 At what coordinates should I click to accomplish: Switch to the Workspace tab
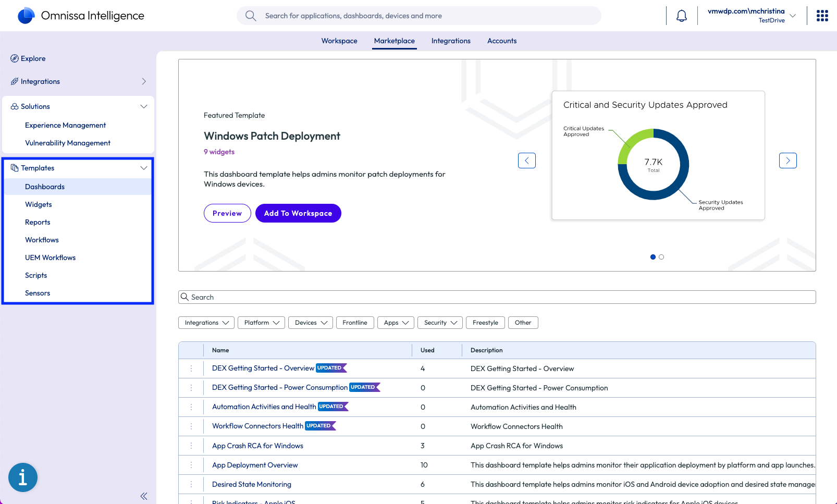click(339, 41)
